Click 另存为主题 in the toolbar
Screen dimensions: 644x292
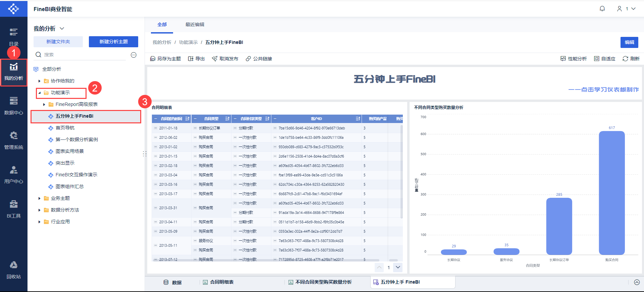pos(165,59)
